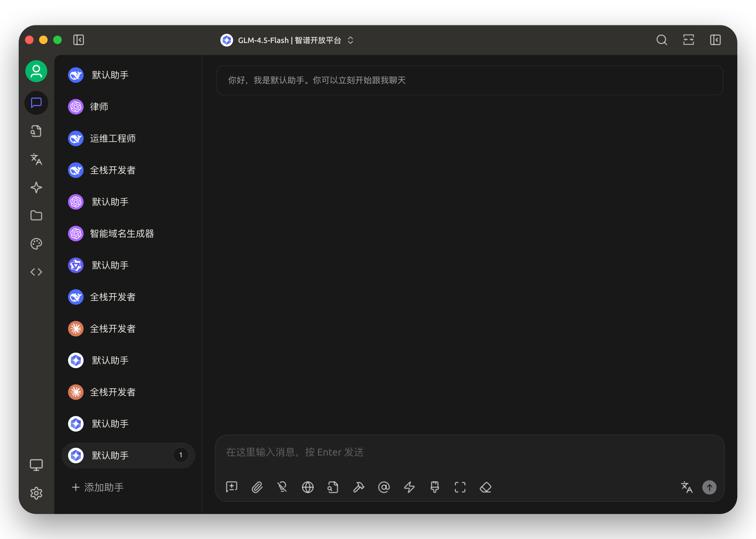Open quick phrases via the lightning icon
Viewport: 756px width, 539px height.
pos(409,487)
